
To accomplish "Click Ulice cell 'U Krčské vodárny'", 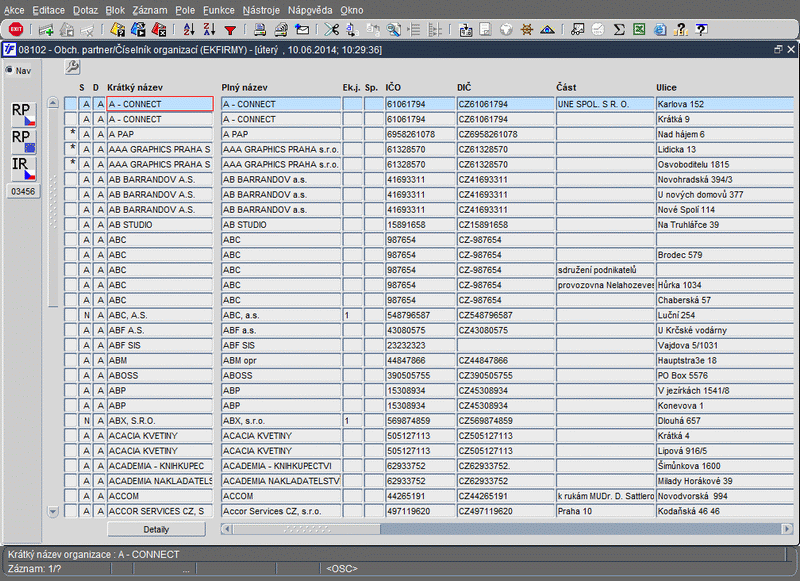I will point(724,331).
